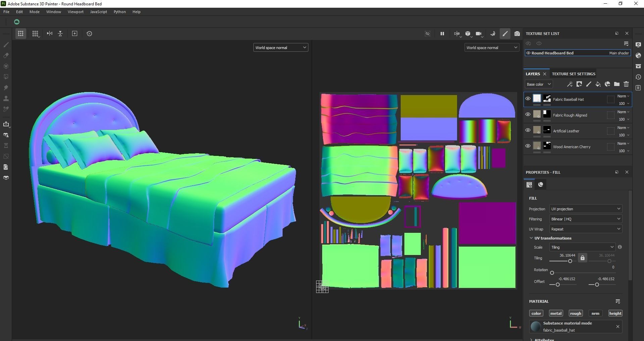
Task: Open the Python menu
Action: (x=120, y=12)
